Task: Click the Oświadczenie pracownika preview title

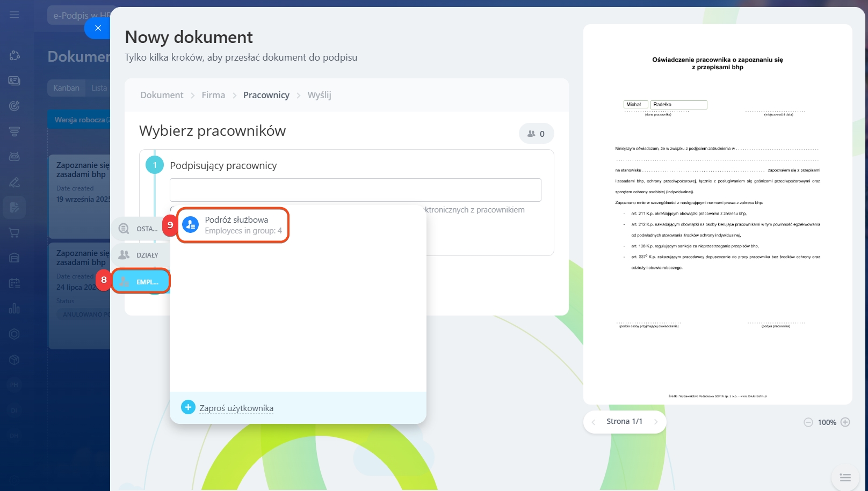Action: point(718,63)
